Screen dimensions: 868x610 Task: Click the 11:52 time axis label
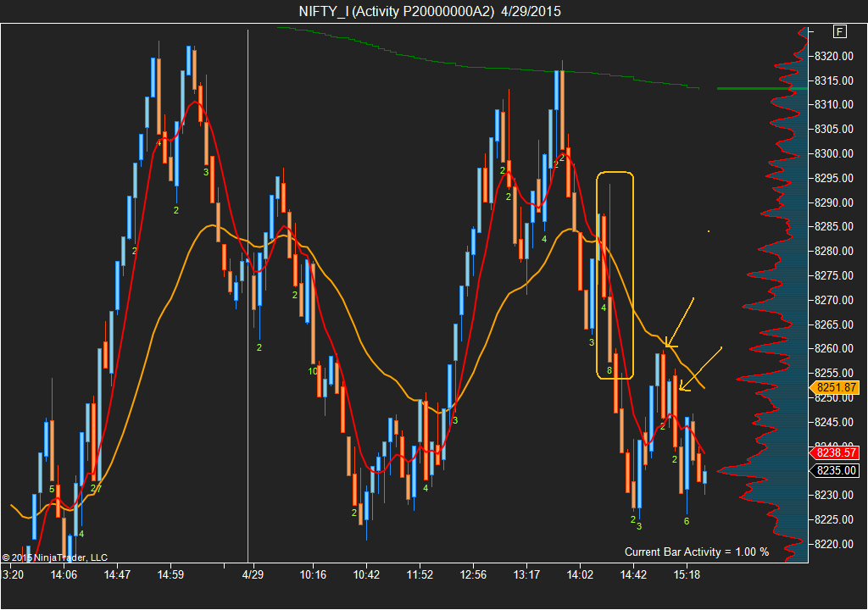[x=420, y=574]
